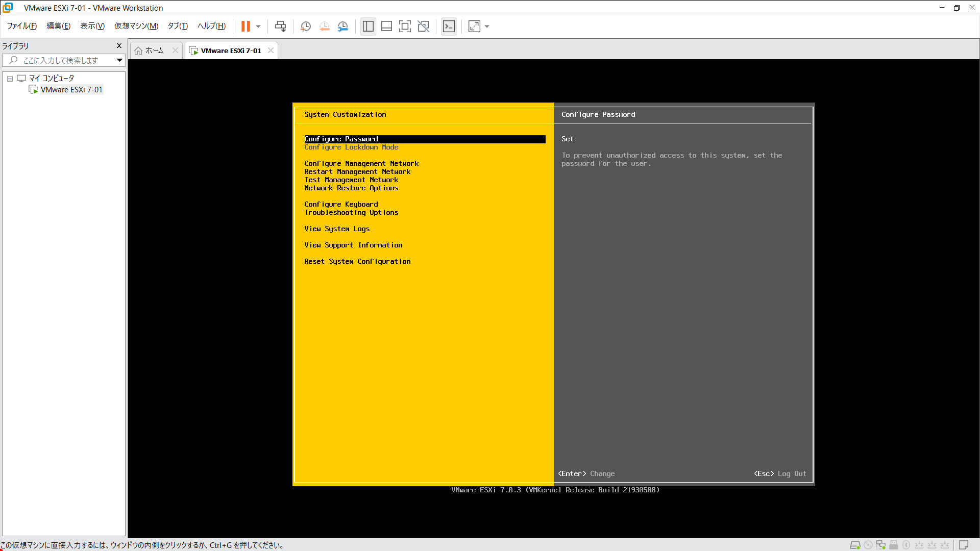Image resolution: width=980 pixels, height=551 pixels.
Task: Open the タブ menu
Action: pos(178,26)
